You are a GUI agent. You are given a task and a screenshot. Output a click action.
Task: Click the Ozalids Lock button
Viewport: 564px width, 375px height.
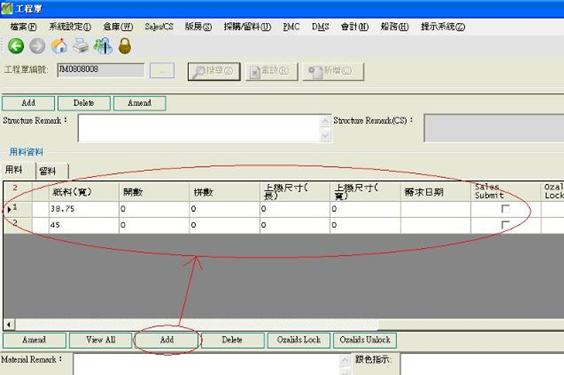point(299,340)
